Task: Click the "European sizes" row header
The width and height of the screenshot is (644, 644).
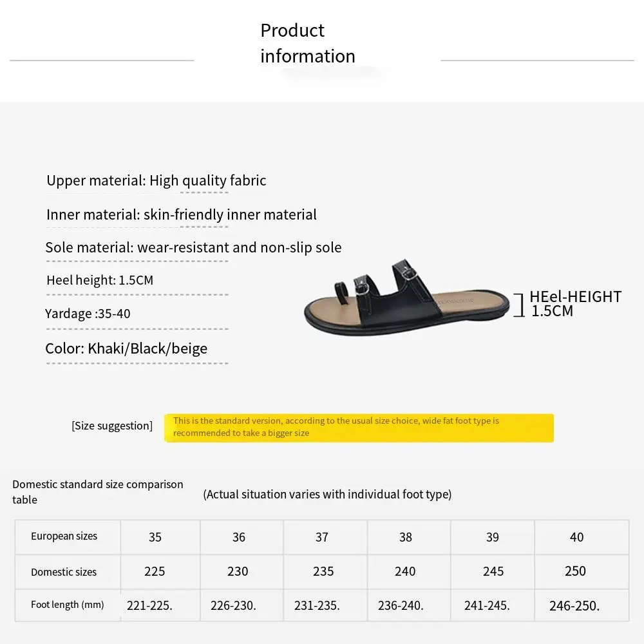Action: click(x=64, y=536)
